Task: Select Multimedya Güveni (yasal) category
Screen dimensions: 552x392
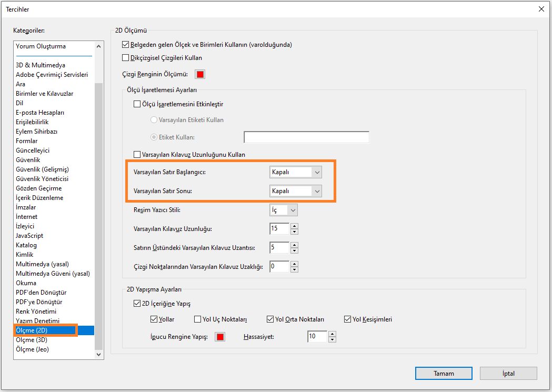Action: [53, 274]
